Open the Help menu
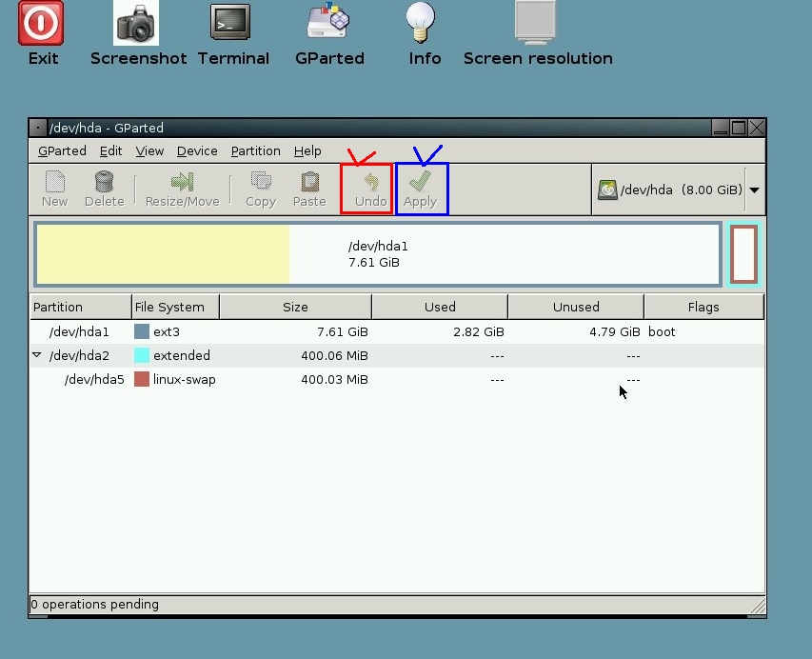The image size is (812, 659). click(x=307, y=150)
